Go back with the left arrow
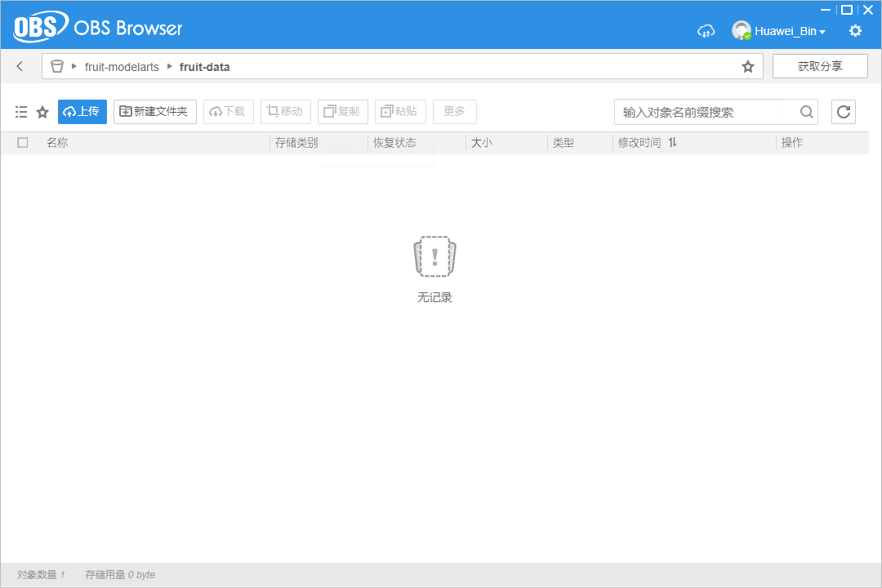 click(20, 66)
